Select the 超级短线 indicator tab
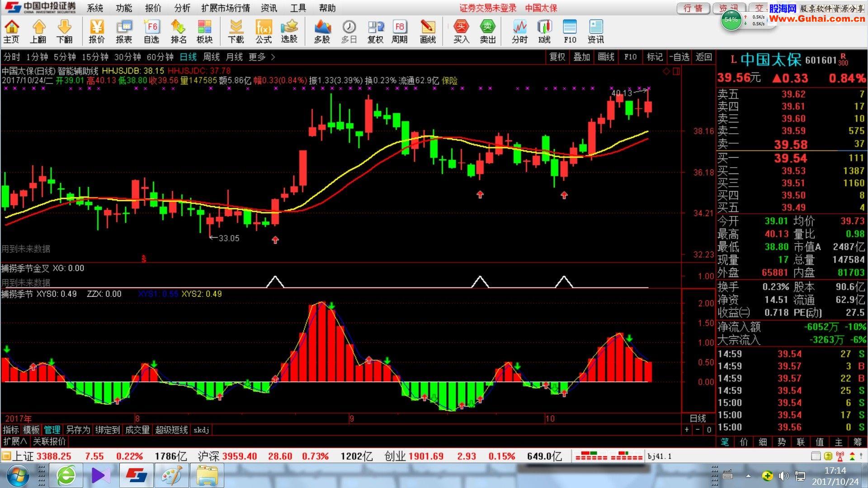Image resolution: width=868 pixels, height=488 pixels. click(171, 430)
